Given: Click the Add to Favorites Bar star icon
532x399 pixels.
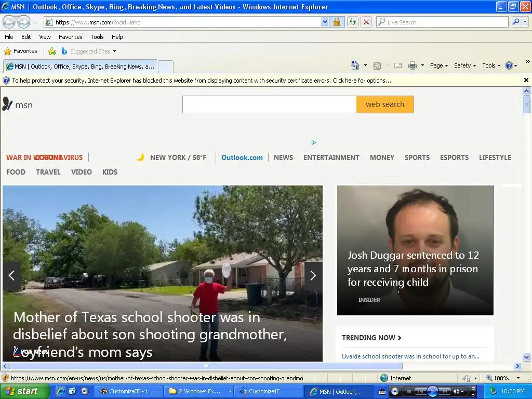Looking at the screenshot, I should 52,51.
